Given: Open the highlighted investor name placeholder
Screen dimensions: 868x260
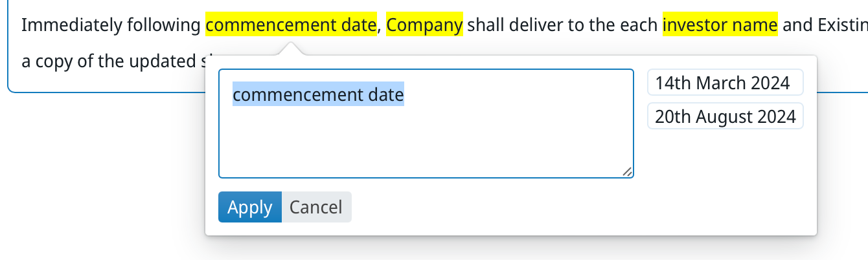Looking at the screenshot, I should [x=720, y=25].
